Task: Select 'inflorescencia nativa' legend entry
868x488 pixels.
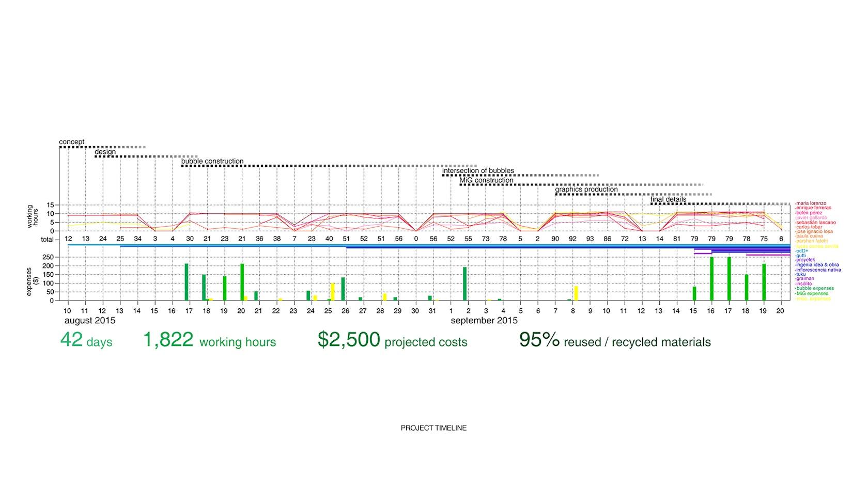Action: (818, 270)
